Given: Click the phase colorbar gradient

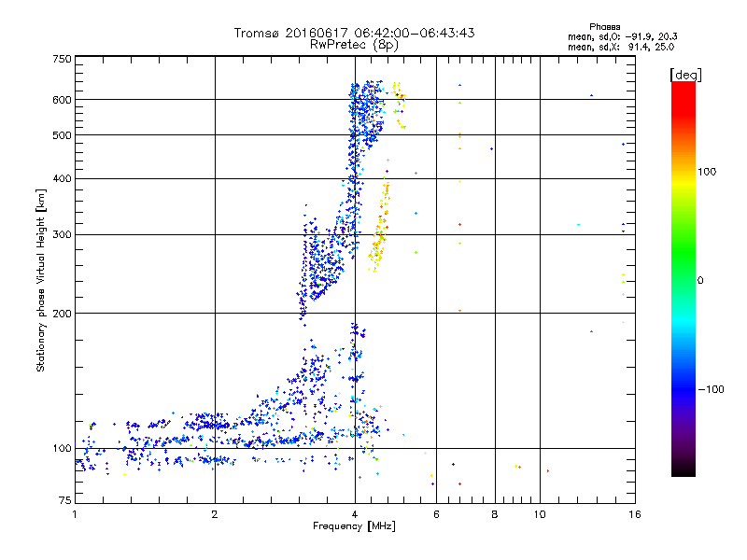Looking at the screenshot, I should (684, 278).
